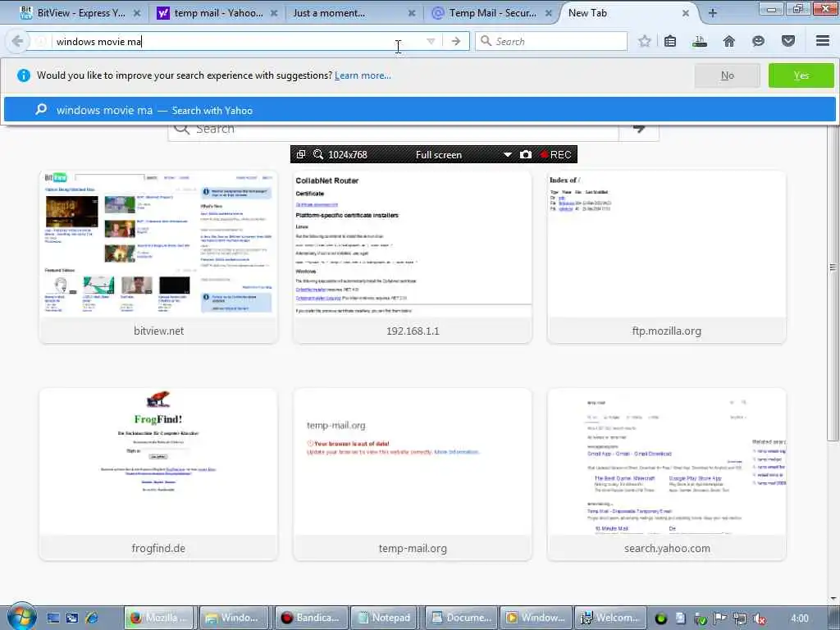Close the Just a moment tab

[x=412, y=13]
